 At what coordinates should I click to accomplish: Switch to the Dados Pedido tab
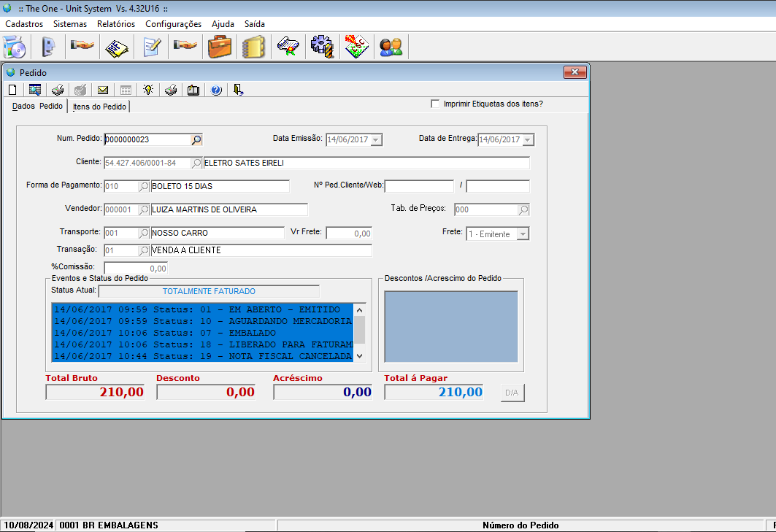coord(38,106)
